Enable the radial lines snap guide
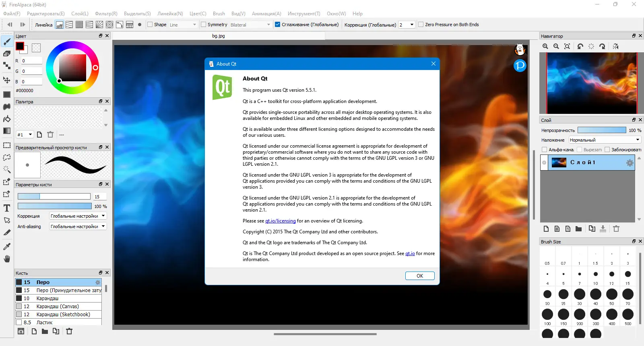This screenshot has height=346, width=644. [99, 25]
